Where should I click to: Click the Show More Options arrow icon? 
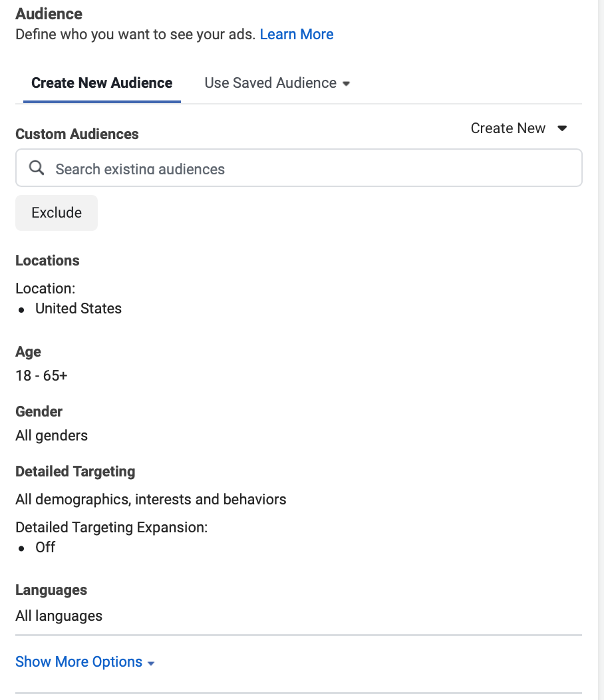point(151,663)
